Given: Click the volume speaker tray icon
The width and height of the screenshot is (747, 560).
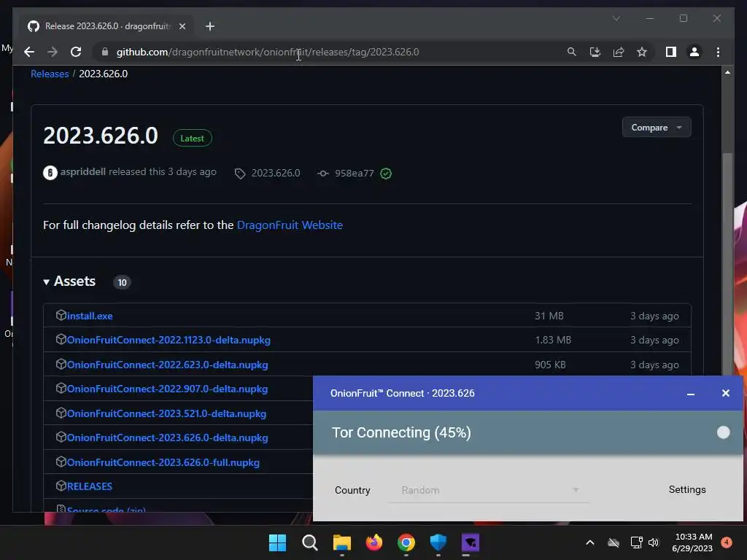Looking at the screenshot, I should click(x=654, y=542).
